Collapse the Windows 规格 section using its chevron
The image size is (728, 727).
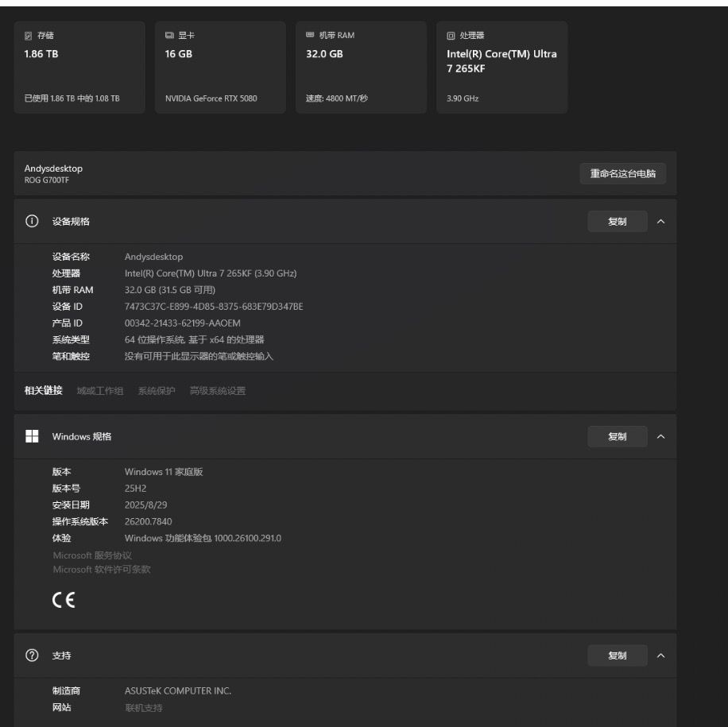click(660, 436)
